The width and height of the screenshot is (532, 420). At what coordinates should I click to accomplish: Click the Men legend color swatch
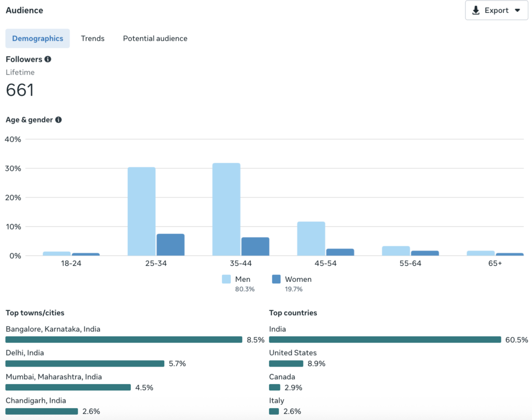point(227,279)
